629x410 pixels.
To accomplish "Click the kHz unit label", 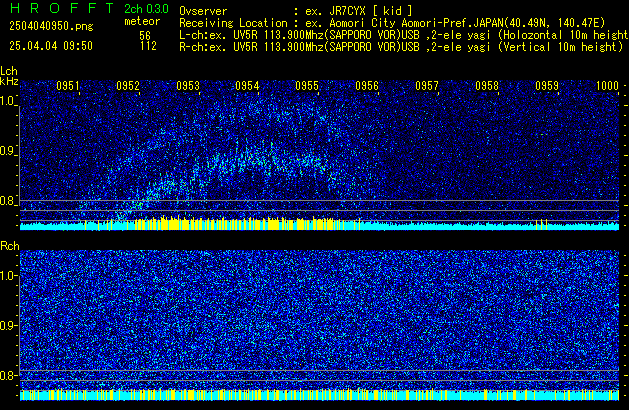I will tap(9, 81).
